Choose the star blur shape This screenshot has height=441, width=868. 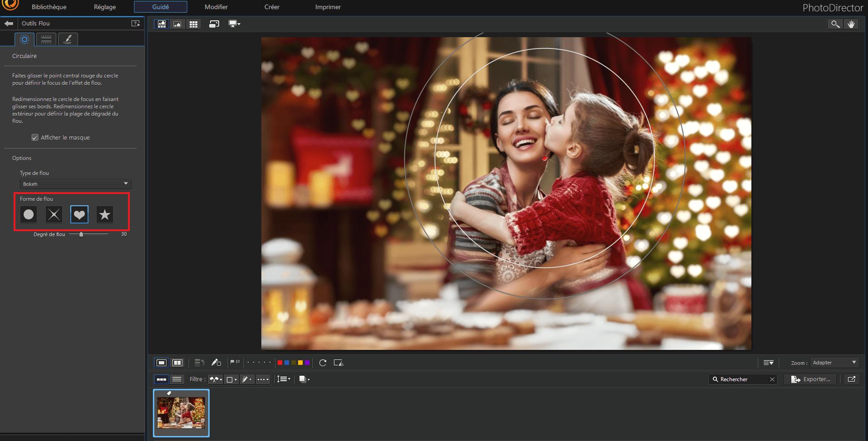point(105,214)
